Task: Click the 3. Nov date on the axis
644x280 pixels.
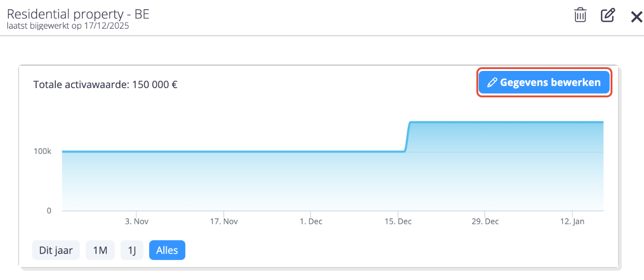Action: tap(137, 222)
